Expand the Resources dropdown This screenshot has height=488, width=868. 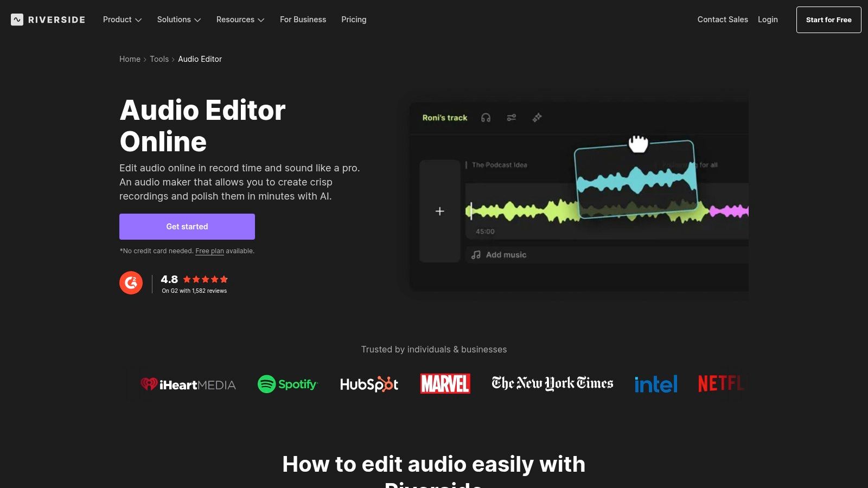coord(240,20)
